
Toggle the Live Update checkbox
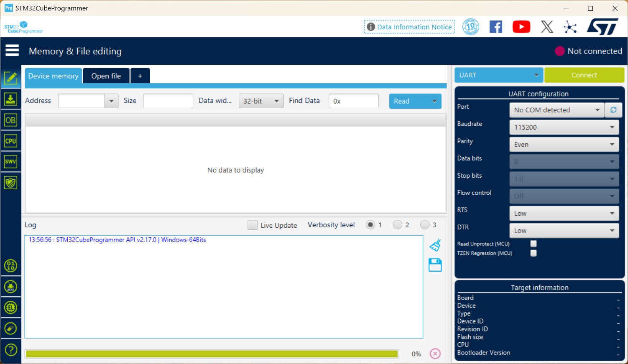click(253, 225)
